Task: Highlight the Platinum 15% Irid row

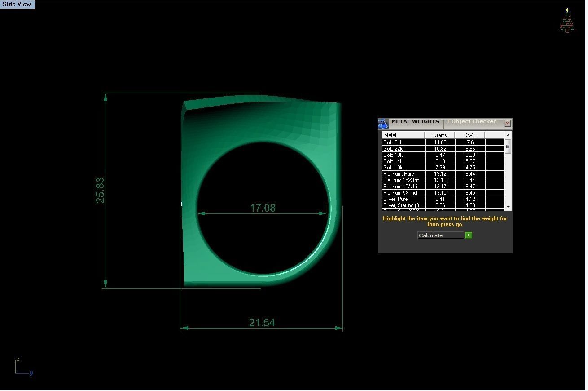Action: tap(443, 180)
